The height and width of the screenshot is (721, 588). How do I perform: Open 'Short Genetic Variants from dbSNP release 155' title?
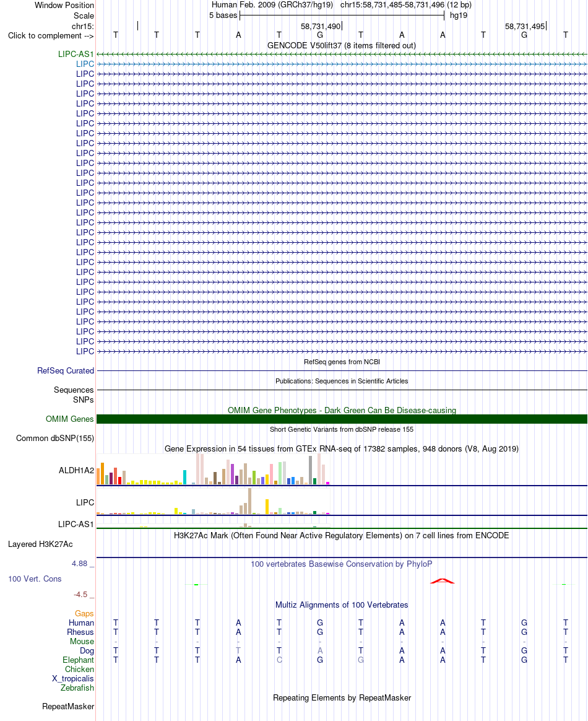click(342, 429)
